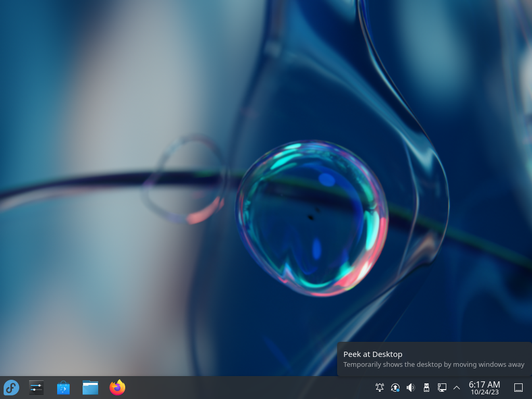
Task: Launch System Settings from the taskbar
Action: coord(36,388)
